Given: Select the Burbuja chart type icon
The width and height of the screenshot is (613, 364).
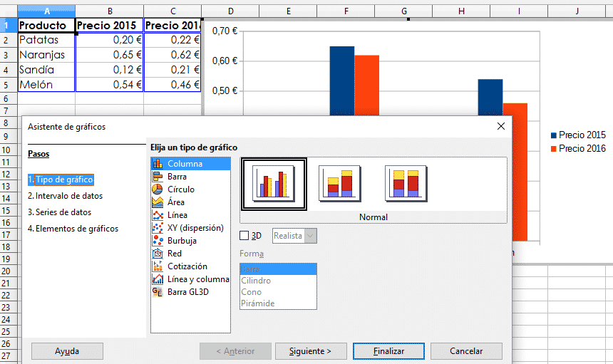Looking at the screenshot, I should tap(158, 241).
